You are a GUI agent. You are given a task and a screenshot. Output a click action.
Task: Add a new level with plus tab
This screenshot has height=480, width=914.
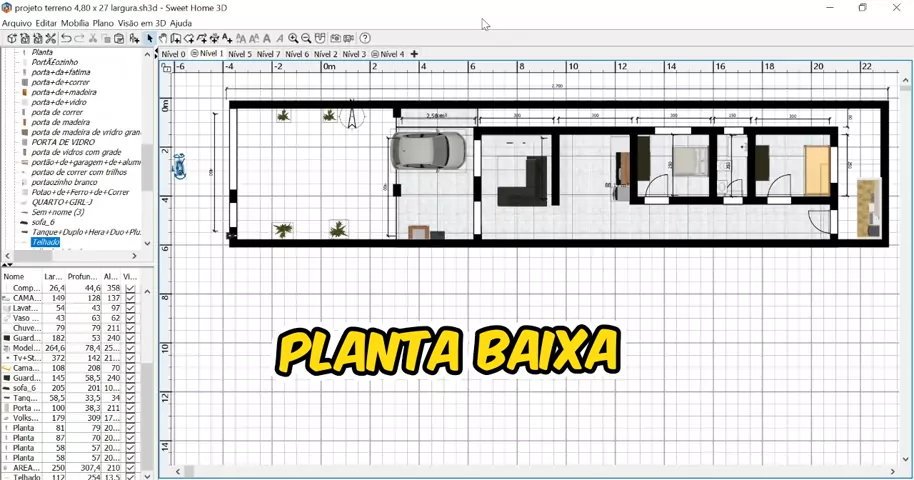[x=414, y=54]
